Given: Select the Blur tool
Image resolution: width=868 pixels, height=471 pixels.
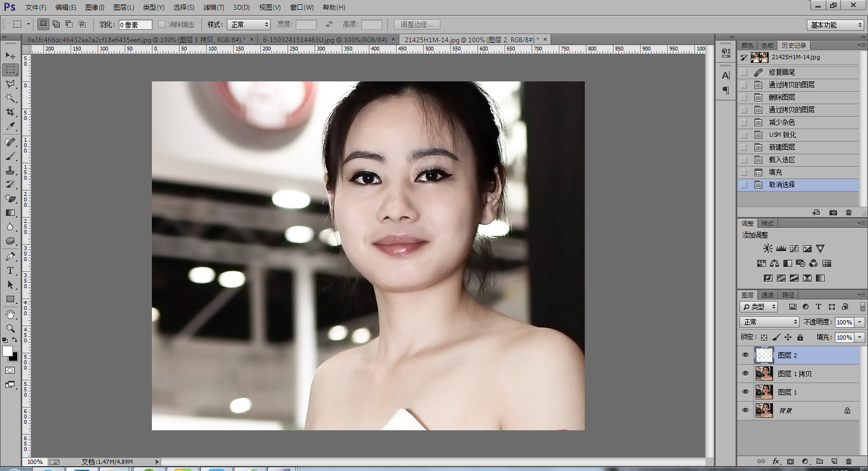Looking at the screenshot, I should 10,227.
